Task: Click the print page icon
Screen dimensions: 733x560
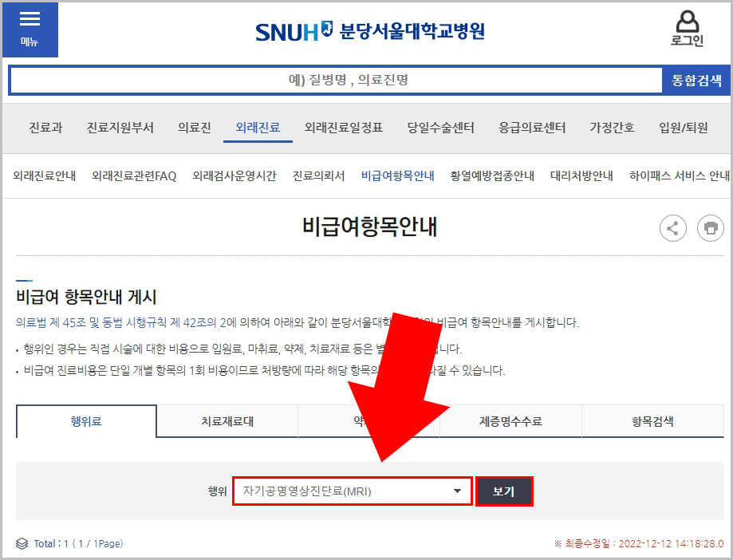Action: 711,228
